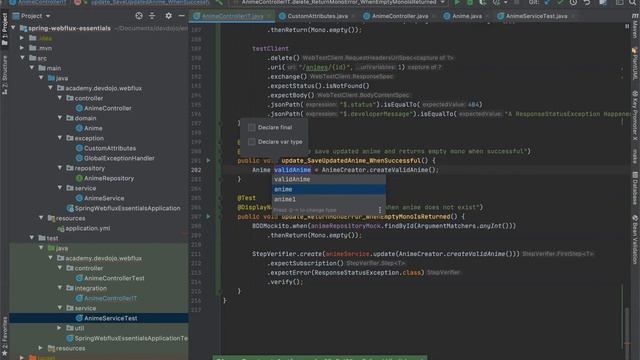Close the AnimeControllerIT.java tab
Screen dimensions: 640x360
(x=269, y=16)
